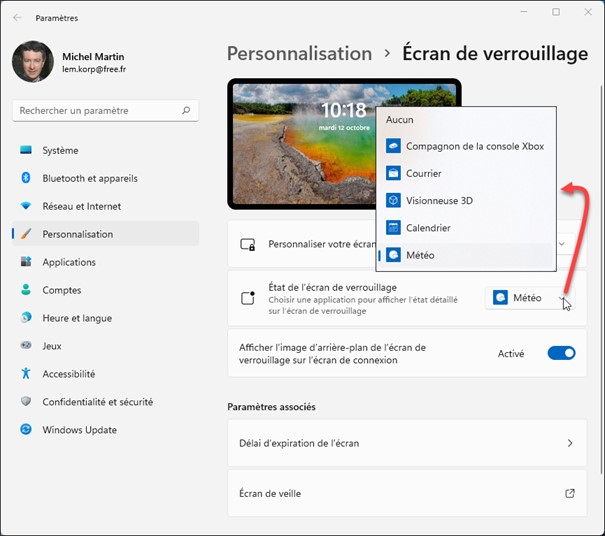
Task: Click the Jeux controller icon
Action: point(26,345)
